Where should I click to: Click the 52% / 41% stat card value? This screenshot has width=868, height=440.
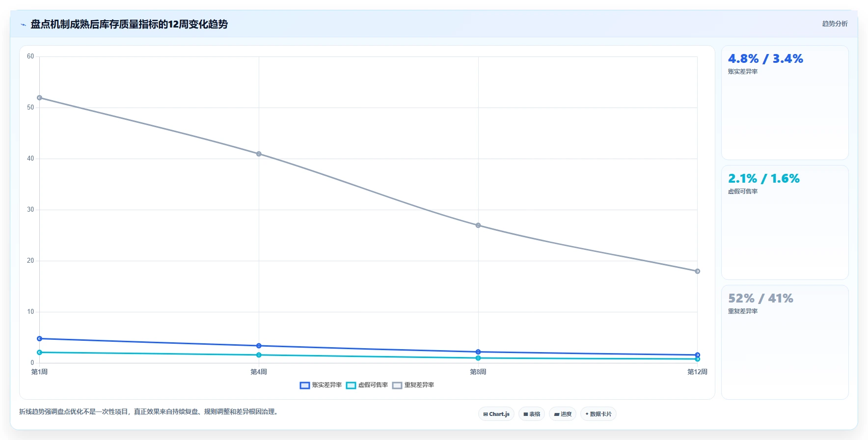tap(760, 299)
